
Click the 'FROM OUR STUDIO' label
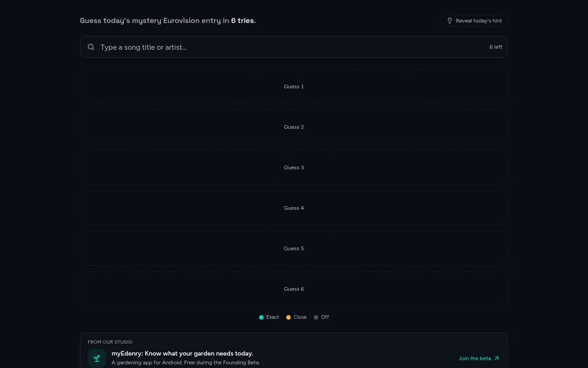110,342
